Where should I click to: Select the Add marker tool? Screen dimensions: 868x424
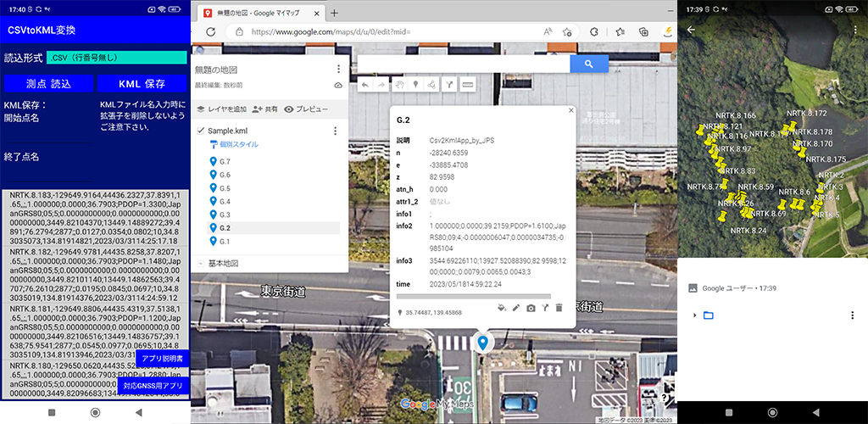pos(415,85)
